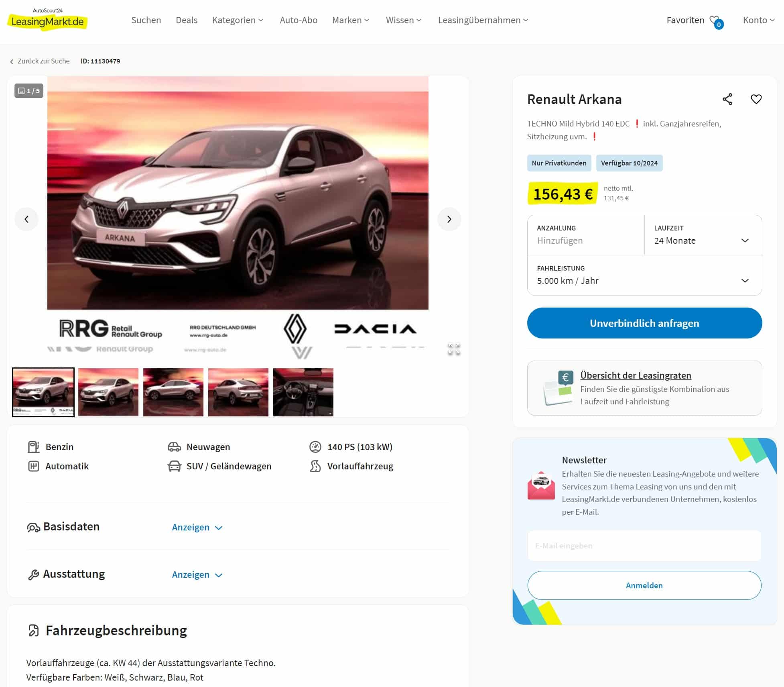784x687 pixels.
Task: Select third thumbnail side view
Action: click(x=173, y=392)
